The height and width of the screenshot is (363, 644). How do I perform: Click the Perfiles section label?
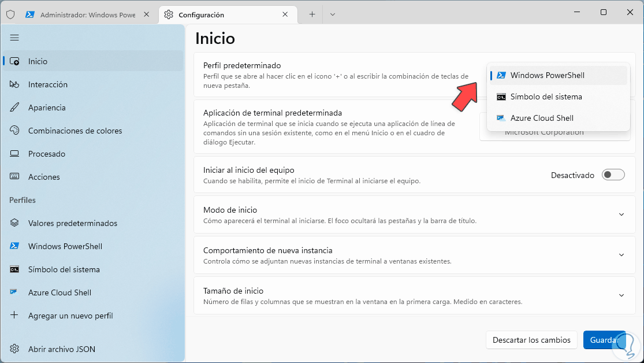(23, 200)
